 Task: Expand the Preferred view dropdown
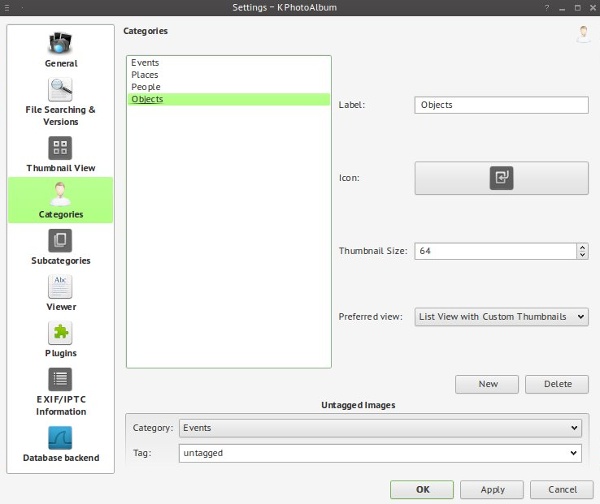[501, 316]
